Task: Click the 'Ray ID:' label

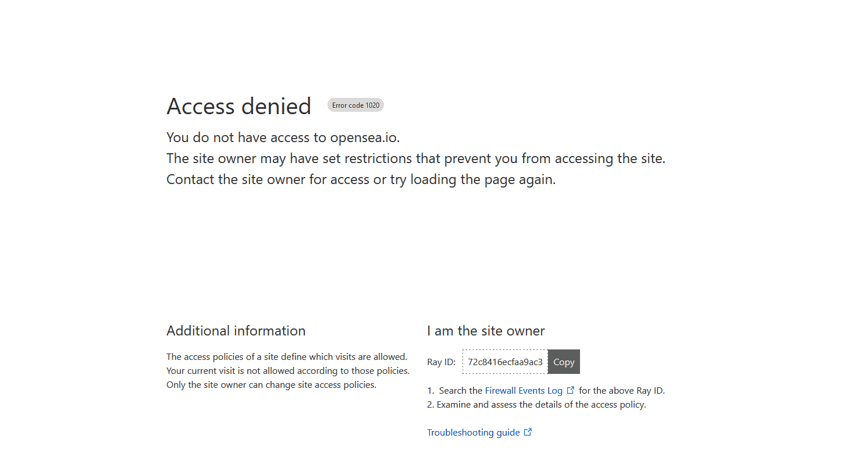Action: 441,362
